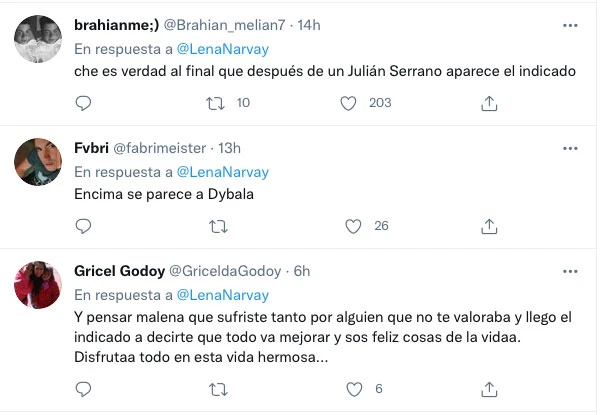
Task: Open brahianme's profile picture
Action: pos(39,39)
